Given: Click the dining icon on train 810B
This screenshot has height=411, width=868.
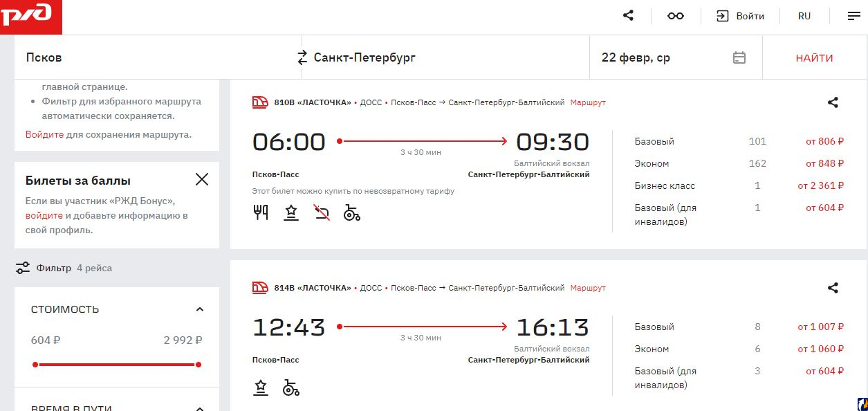Looking at the screenshot, I should pos(261,212).
